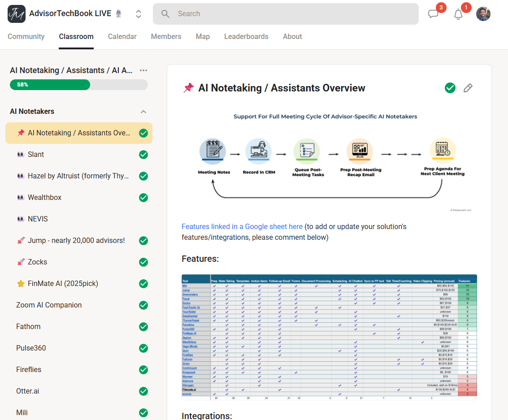Toggle completion check for Zoom AI Companion

(x=143, y=305)
